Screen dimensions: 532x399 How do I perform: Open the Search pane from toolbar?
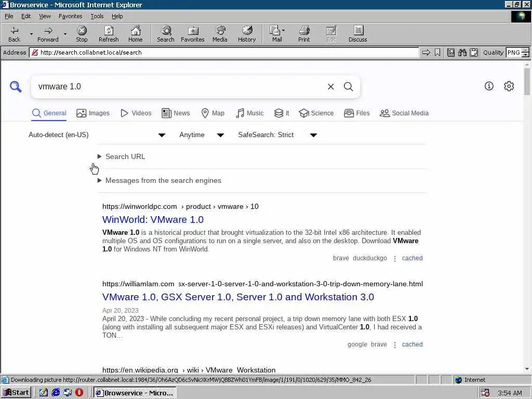pyautogui.click(x=166, y=34)
